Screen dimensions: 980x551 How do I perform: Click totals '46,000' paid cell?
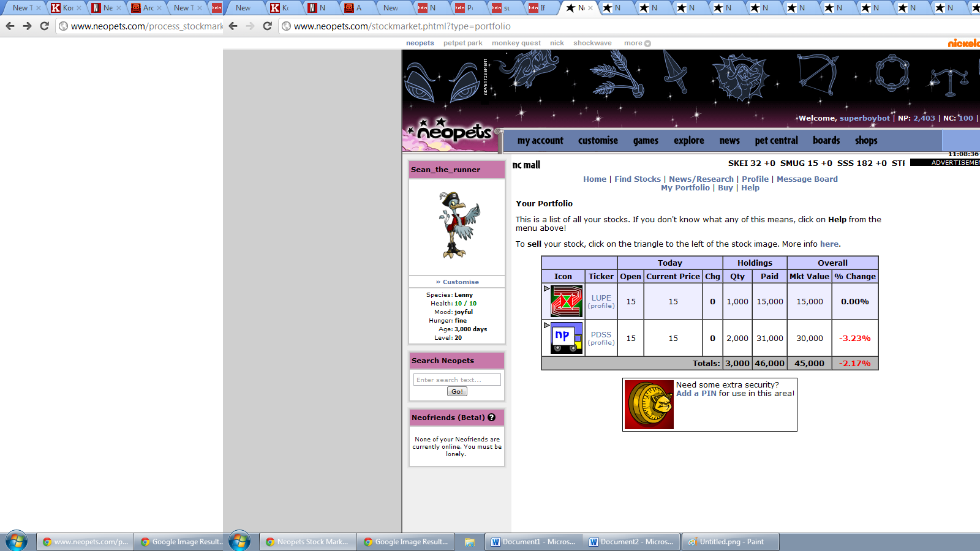(770, 363)
